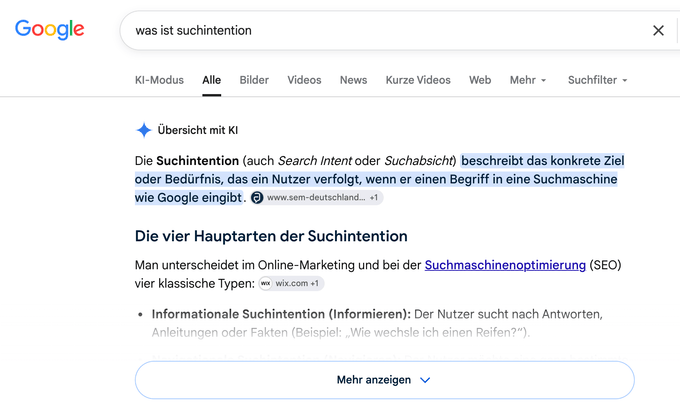Screen dimensions: 680x412
Task: Expand the overview with Mehr anzeigen
Action: [385, 380]
